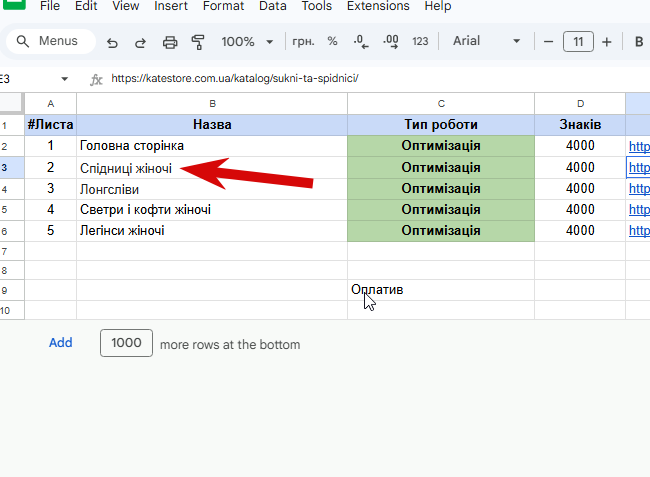Click the Add rows link
Viewport: 650px width, 477px height.
[61, 343]
